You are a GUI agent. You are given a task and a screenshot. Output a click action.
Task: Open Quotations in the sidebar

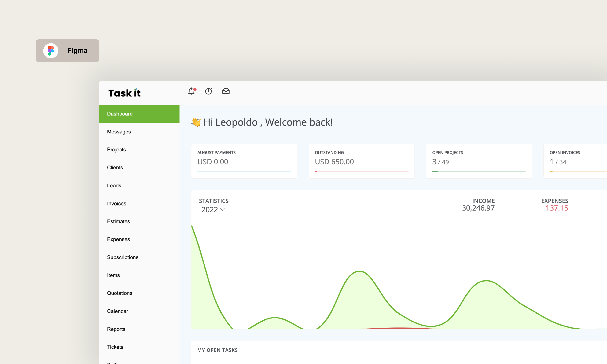pyautogui.click(x=139, y=293)
